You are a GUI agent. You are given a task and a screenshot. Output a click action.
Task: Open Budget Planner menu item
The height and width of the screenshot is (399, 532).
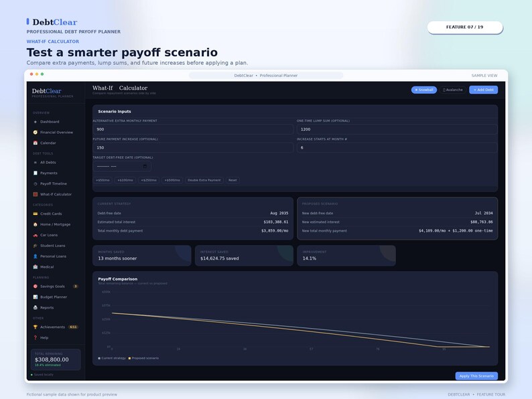click(x=54, y=297)
